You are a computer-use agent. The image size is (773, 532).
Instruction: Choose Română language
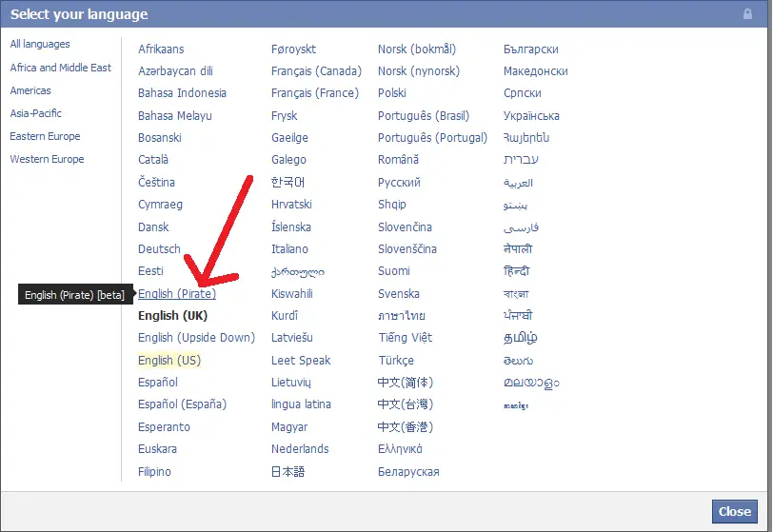pyautogui.click(x=398, y=160)
